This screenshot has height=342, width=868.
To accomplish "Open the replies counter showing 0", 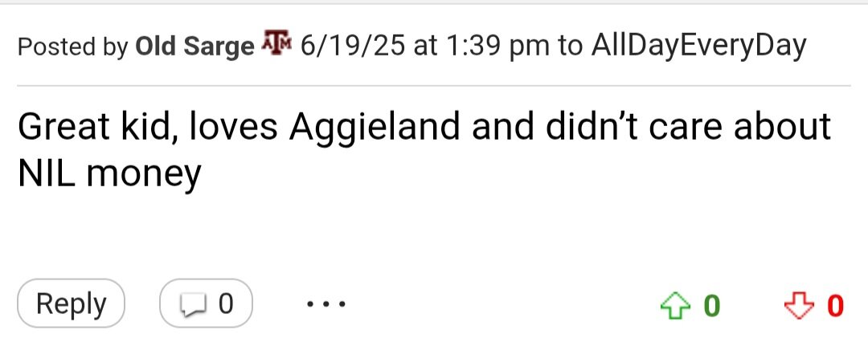I will [206, 303].
